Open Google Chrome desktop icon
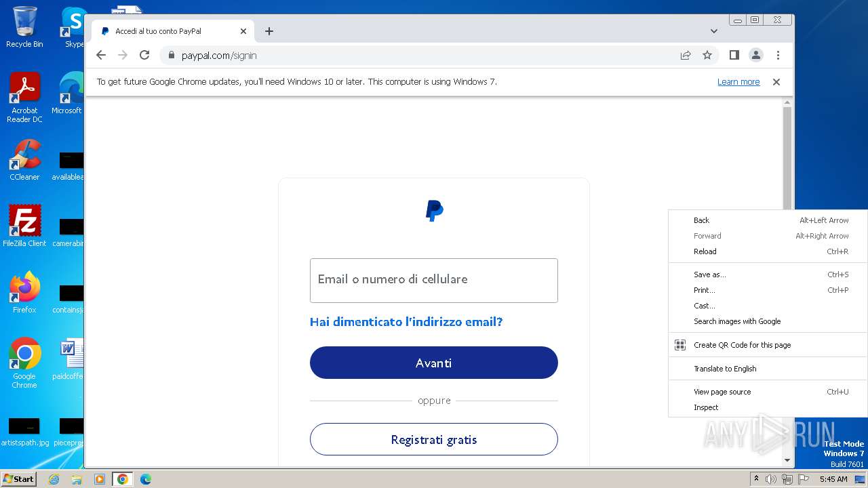Viewport: 868px width, 488px height. [x=24, y=363]
